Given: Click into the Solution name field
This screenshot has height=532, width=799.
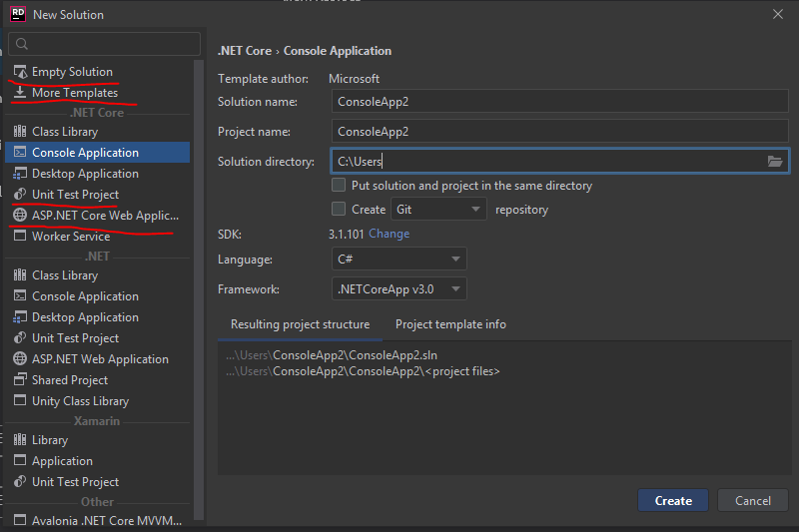Looking at the screenshot, I should [559, 102].
